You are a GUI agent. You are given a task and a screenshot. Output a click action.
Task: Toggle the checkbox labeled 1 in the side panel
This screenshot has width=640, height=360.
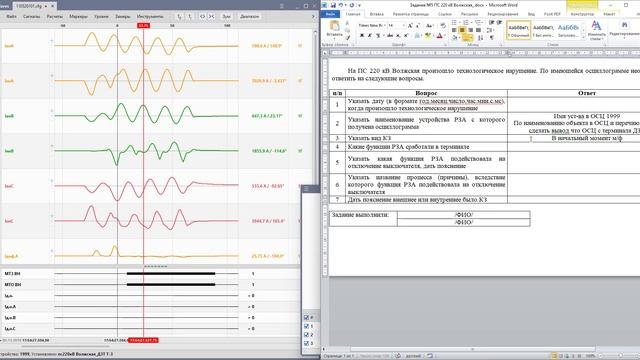[307, 326]
